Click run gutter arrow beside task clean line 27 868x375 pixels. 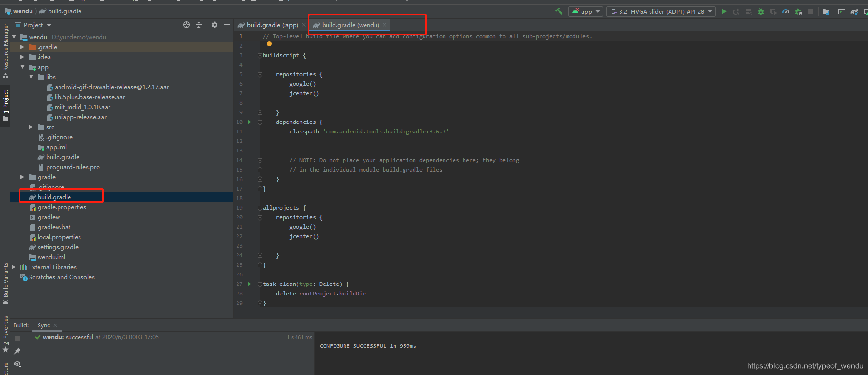click(249, 284)
